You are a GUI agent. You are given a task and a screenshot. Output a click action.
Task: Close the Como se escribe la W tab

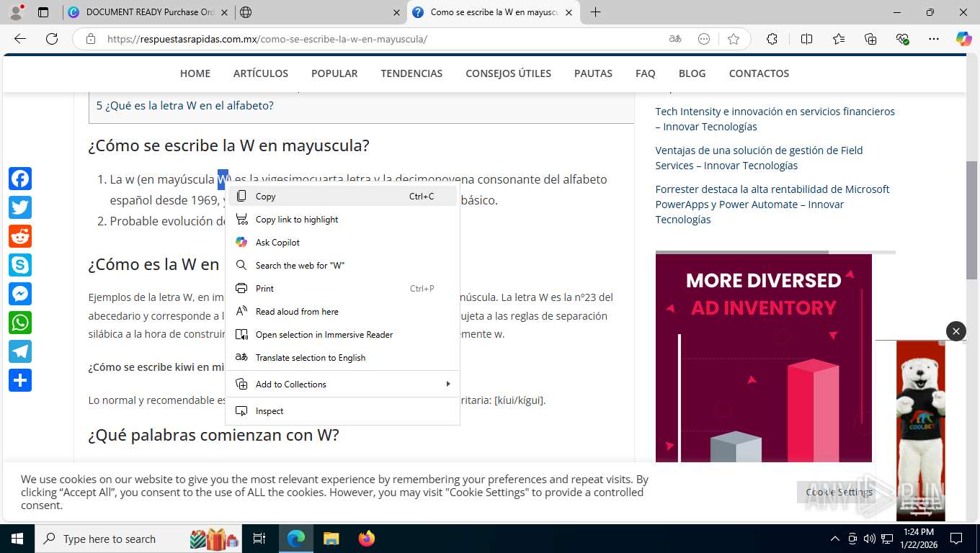click(569, 12)
